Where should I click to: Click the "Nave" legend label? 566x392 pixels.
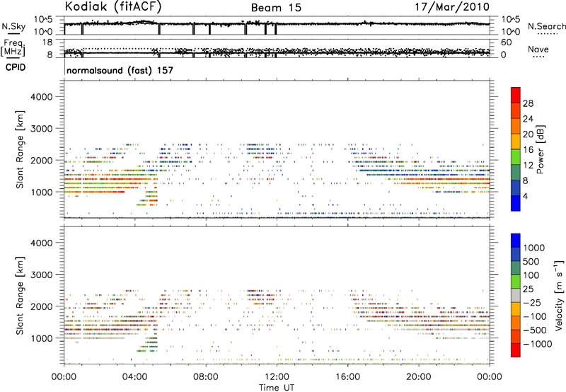(538, 49)
